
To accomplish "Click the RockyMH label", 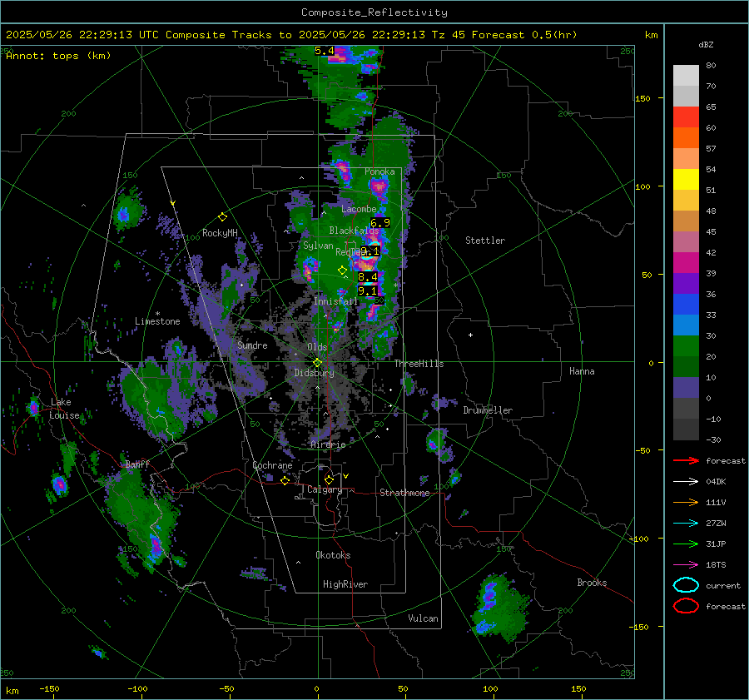I will [x=220, y=233].
